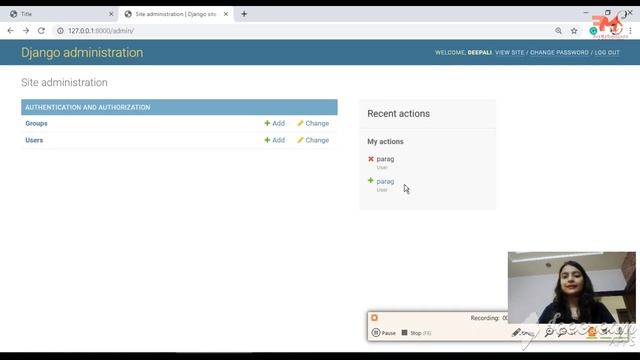Click the zoom magnifier icon in address bar
This screenshot has width=640, height=360.
(558, 31)
